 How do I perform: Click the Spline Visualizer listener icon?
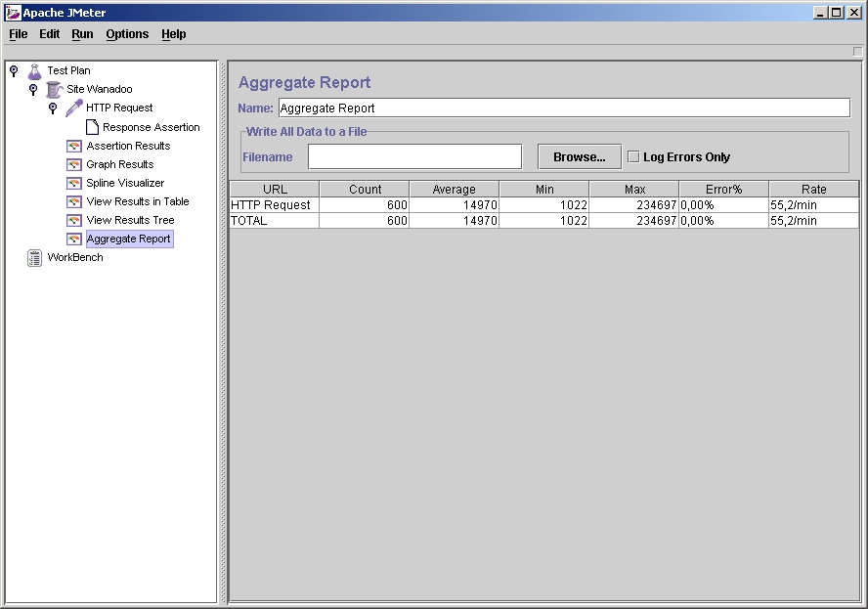click(x=74, y=183)
